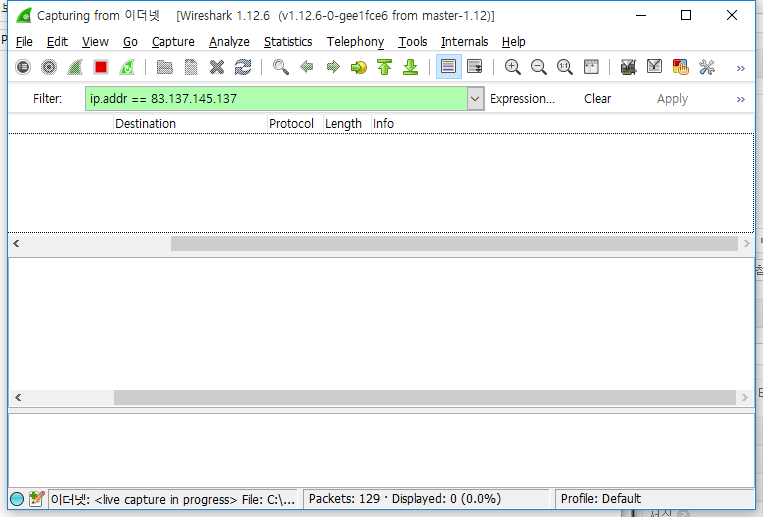Open the Analyze menu
This screenshot has width=763, height=517.
229,42
